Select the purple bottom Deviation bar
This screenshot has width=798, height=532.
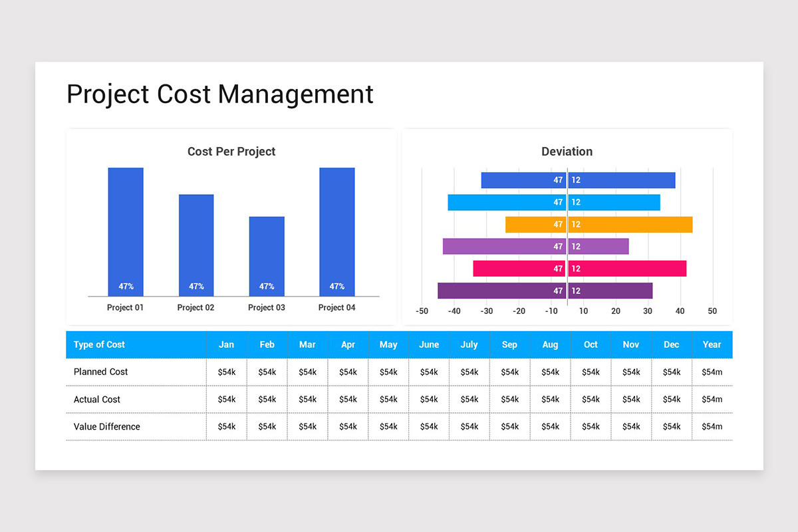click(x=545, y=291)
